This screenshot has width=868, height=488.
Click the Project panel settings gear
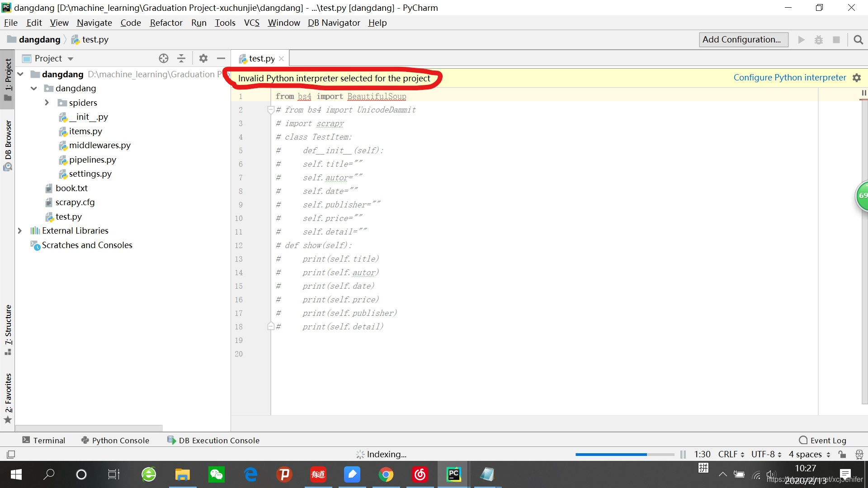[203, 58]
